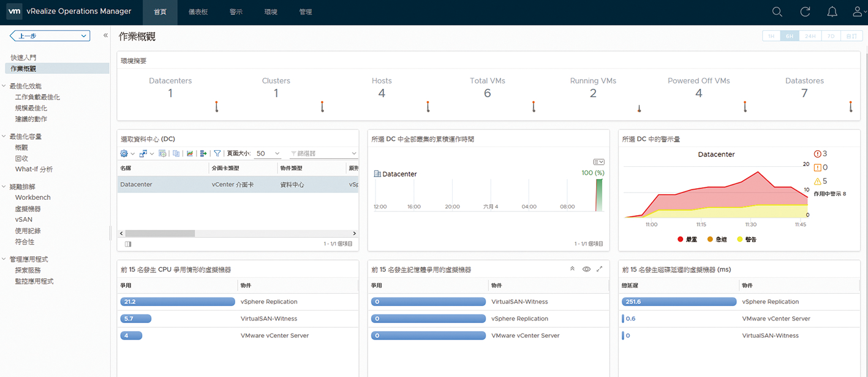Viewport: 868px width, 377px height.
Task: Click the column chooser icon below DC table
Action: click(x=128, y=243)
